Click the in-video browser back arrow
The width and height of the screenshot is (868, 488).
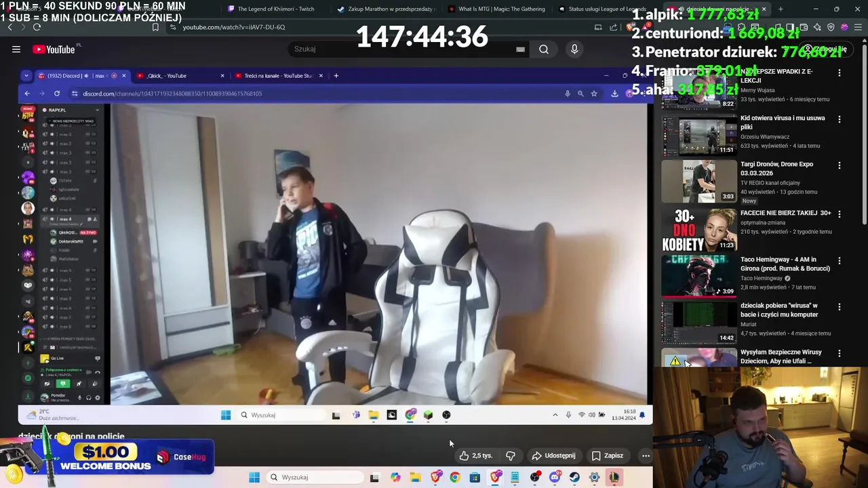(27, 94)
